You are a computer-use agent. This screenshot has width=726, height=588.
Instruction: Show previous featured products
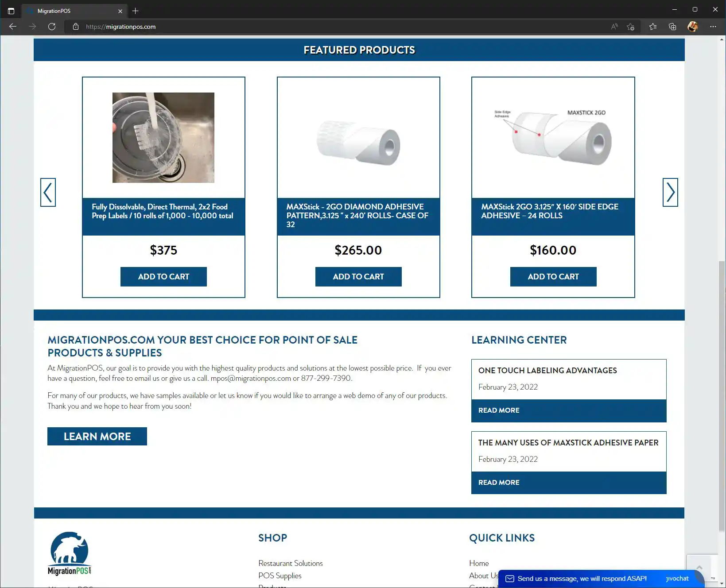click(48, 192)
